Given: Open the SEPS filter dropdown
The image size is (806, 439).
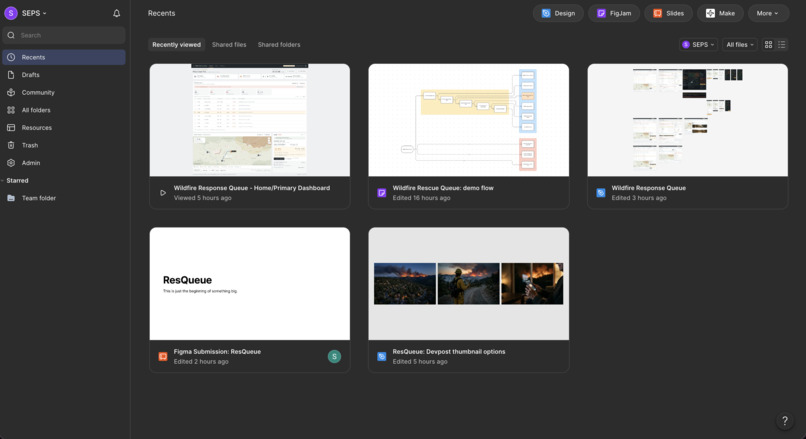Looking at the screenshot, I should [698, 45].
